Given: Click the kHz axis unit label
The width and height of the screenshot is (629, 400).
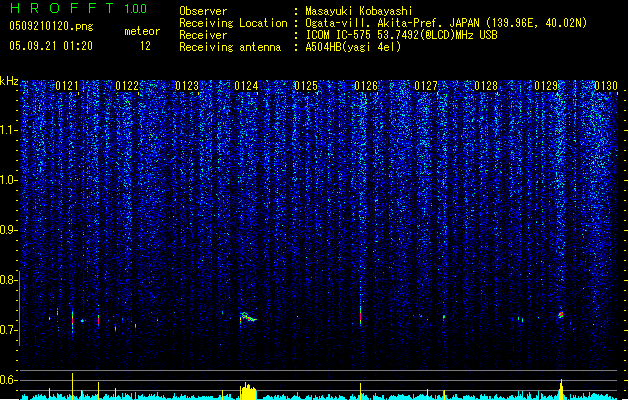Looking at the screenshot, I should click(x=9, y=81).
